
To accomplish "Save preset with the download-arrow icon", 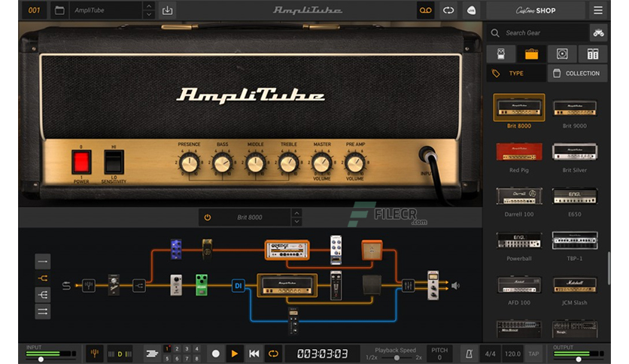I will point(167,11).
